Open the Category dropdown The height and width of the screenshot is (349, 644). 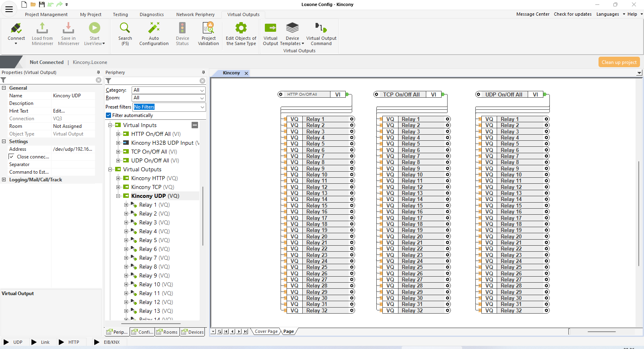point(169,90)
